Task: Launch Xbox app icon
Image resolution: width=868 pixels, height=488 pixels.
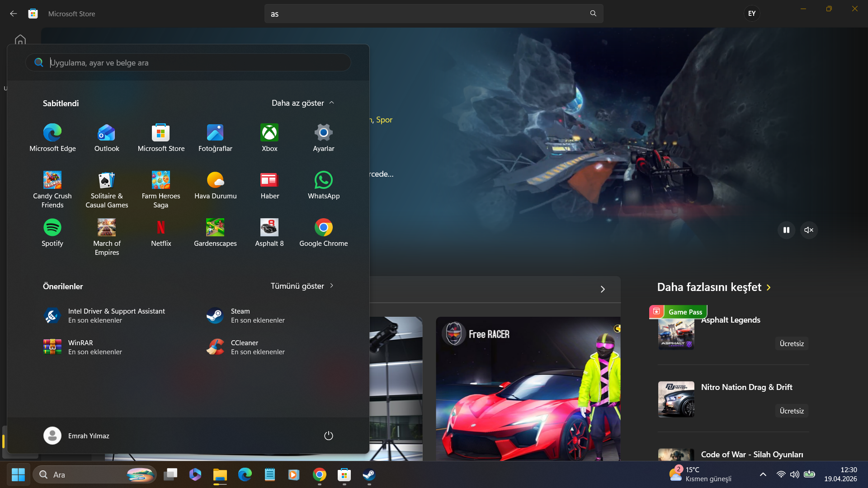Action: 269,138
